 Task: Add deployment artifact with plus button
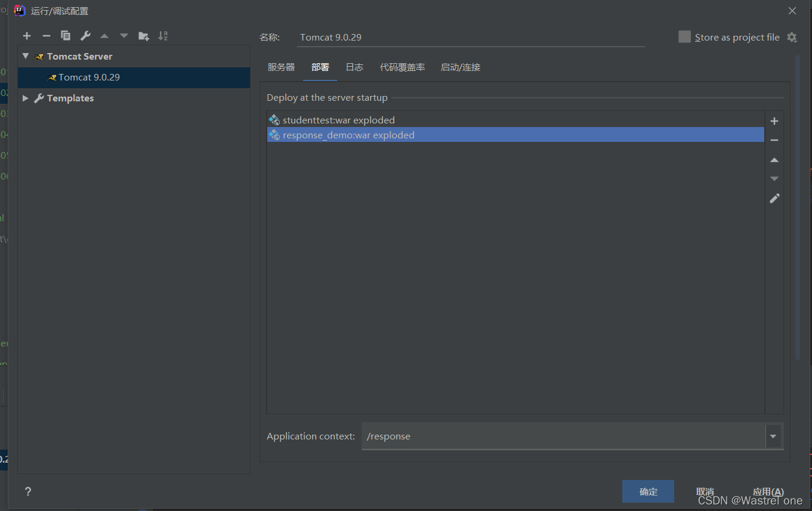point(774,121)
